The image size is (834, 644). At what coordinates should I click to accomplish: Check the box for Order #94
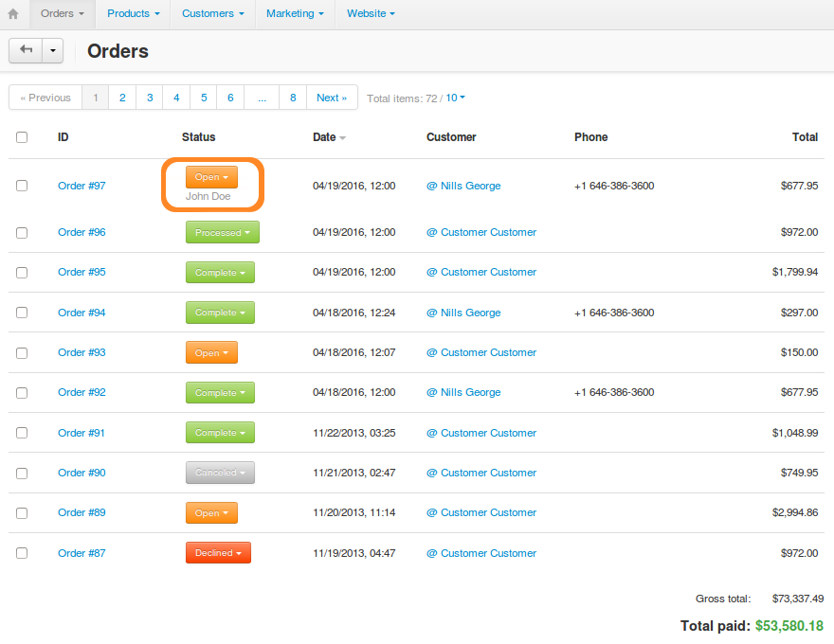click(22, 313)
